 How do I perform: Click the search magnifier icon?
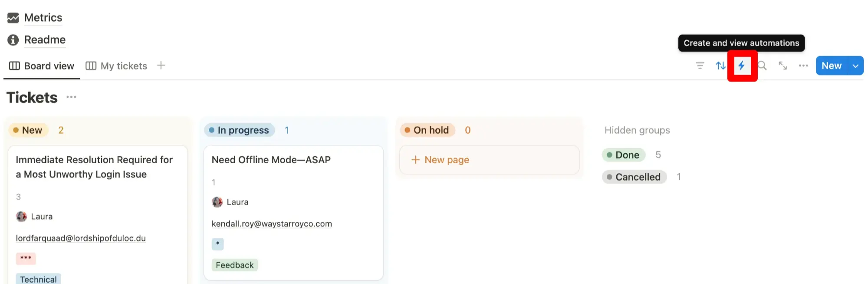pos(762,66)
